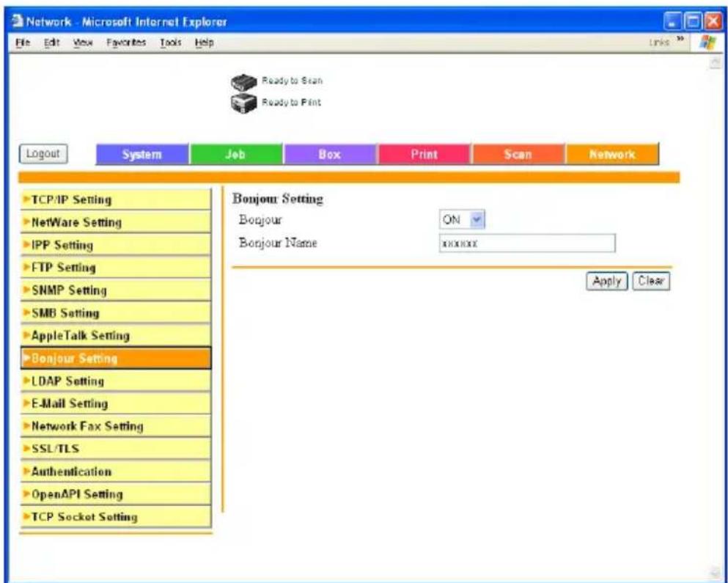Go to Network Fax Setting
Screen dimensions: 728x583
point(116,426)
